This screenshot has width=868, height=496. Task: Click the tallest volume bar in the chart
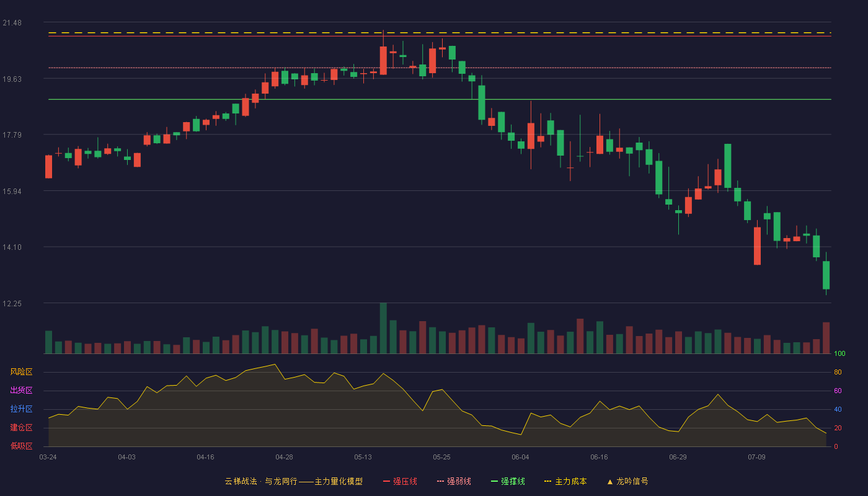point(383,328)
